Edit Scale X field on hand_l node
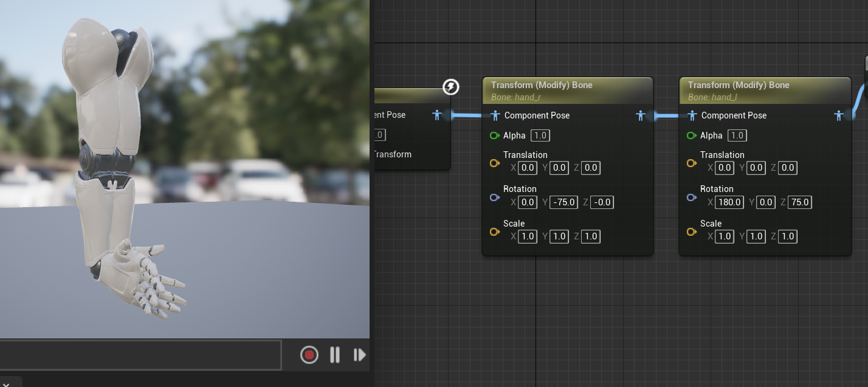 [725, 236]
